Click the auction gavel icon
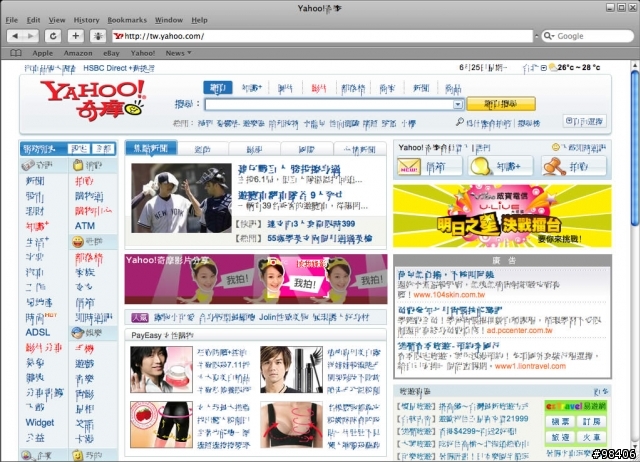The image size is (640, 462). point(554,167)
